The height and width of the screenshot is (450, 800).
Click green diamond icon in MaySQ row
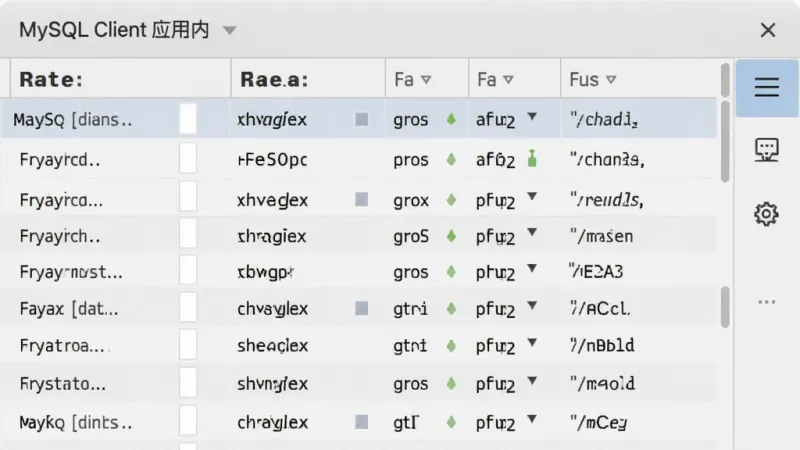point(451,120)
